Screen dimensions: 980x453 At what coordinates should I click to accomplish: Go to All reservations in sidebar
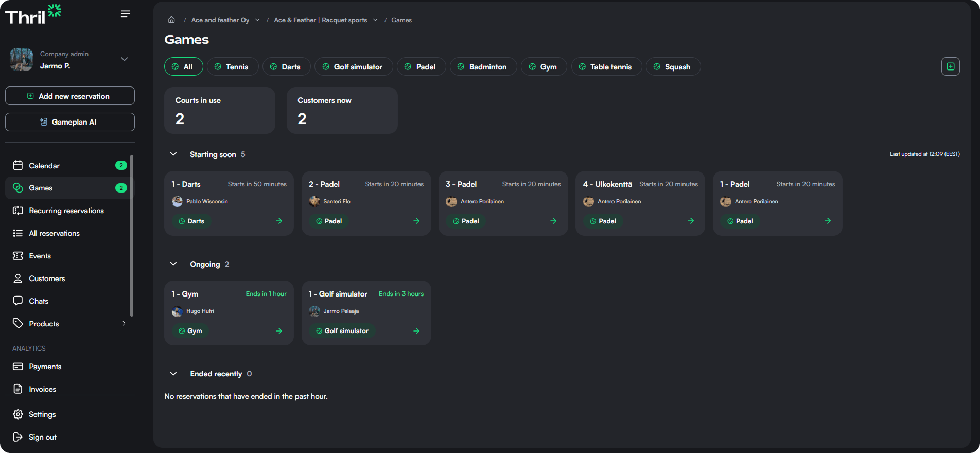click(54, 233)
